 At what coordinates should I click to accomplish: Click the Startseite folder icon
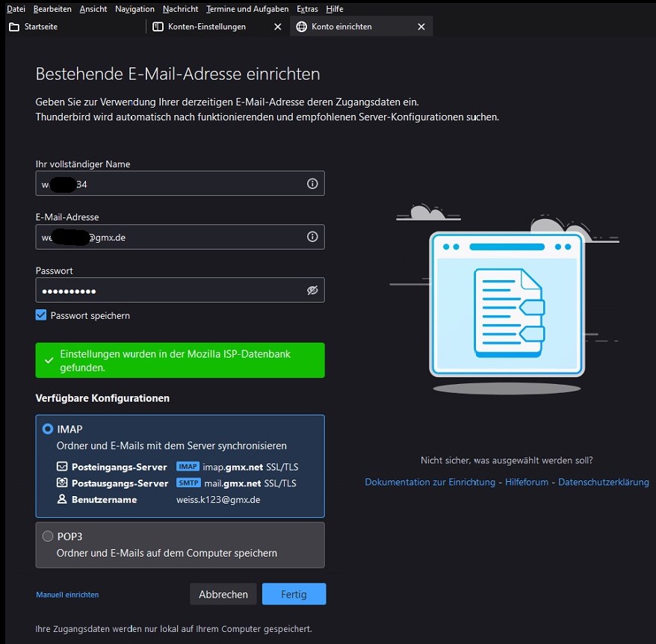coord(13,27)
